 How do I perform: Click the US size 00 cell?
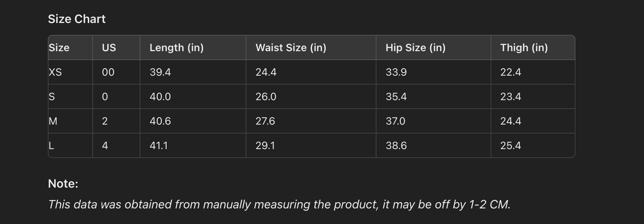[108, 72]
